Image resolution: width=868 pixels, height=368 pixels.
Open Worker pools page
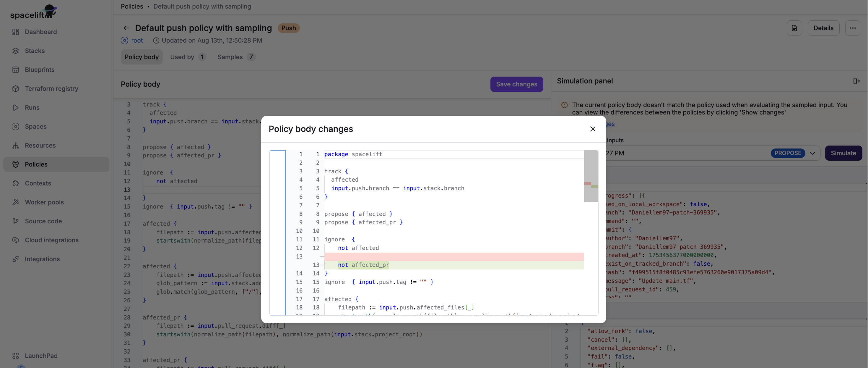pyautogui.click(x=44, y=202)
